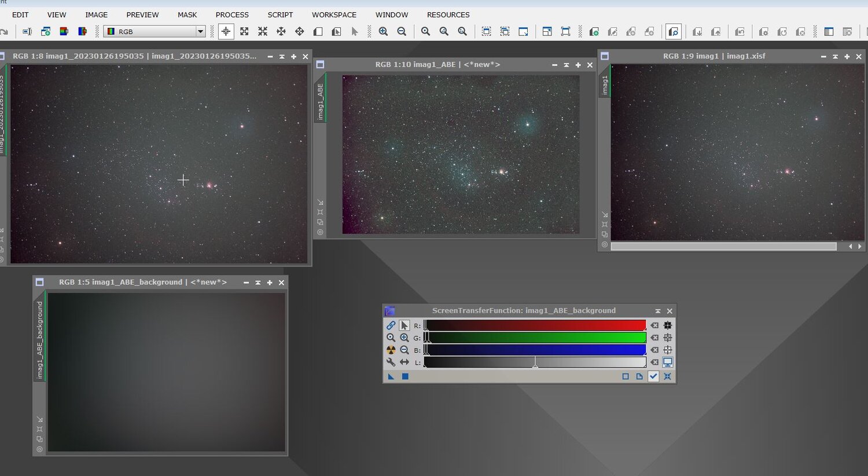Toggle the link RGB channels chain icon

pos(391,326)
